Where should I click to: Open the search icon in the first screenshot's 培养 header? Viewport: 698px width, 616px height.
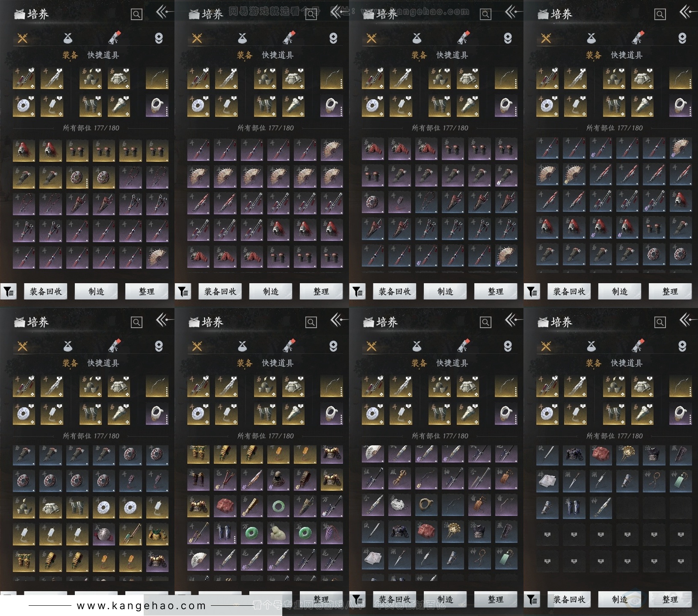click(x=136, y=15)
